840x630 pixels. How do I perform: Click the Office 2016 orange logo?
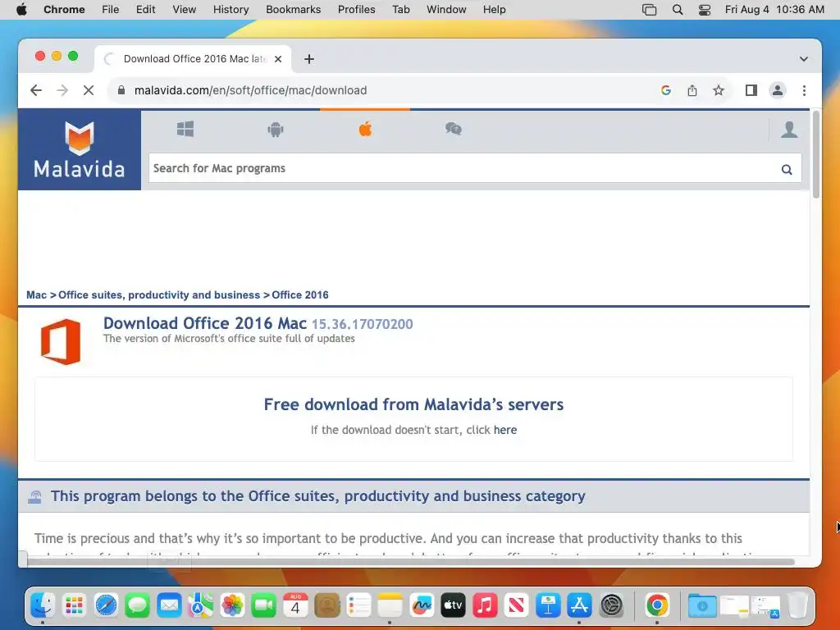(x=61, y=342)
